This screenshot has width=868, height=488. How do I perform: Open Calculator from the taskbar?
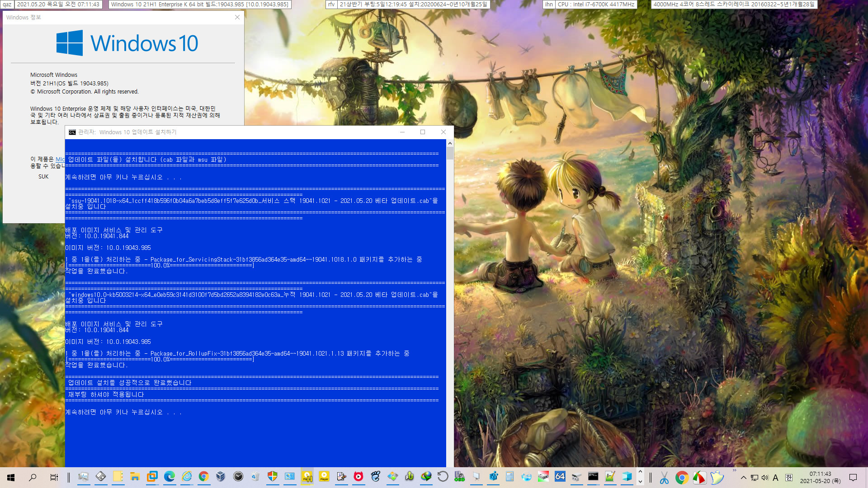[510, 477]
